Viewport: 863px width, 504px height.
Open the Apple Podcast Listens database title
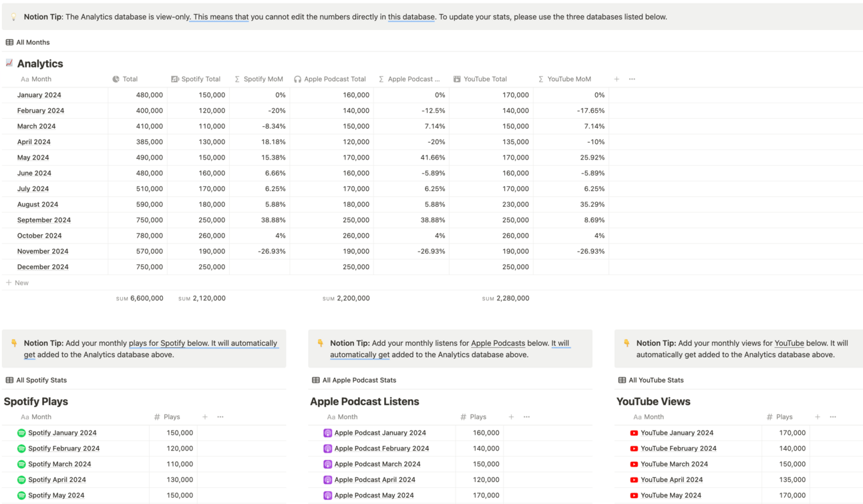pos(365,401)
